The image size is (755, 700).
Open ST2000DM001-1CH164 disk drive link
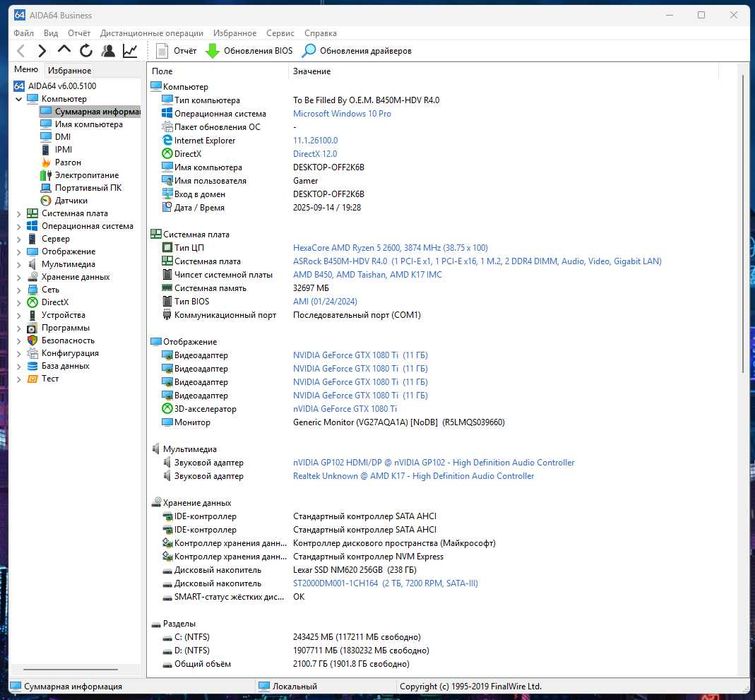pos(385,583)
